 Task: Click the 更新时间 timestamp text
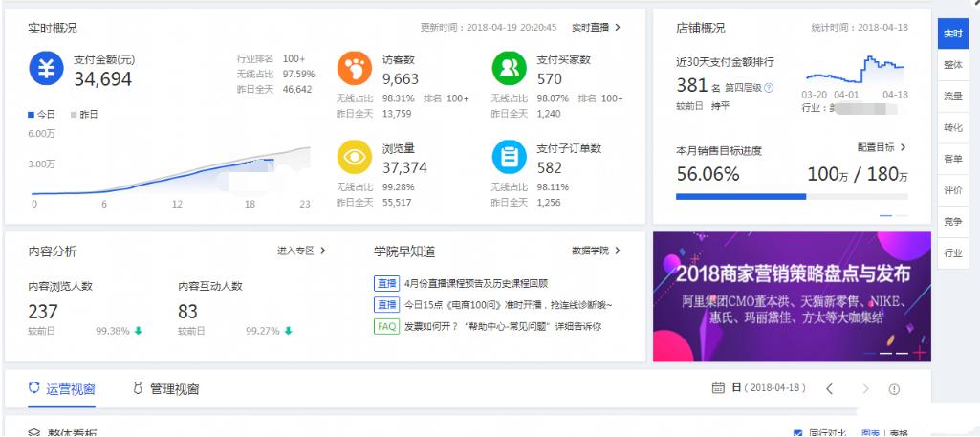[x=489, y=28]
